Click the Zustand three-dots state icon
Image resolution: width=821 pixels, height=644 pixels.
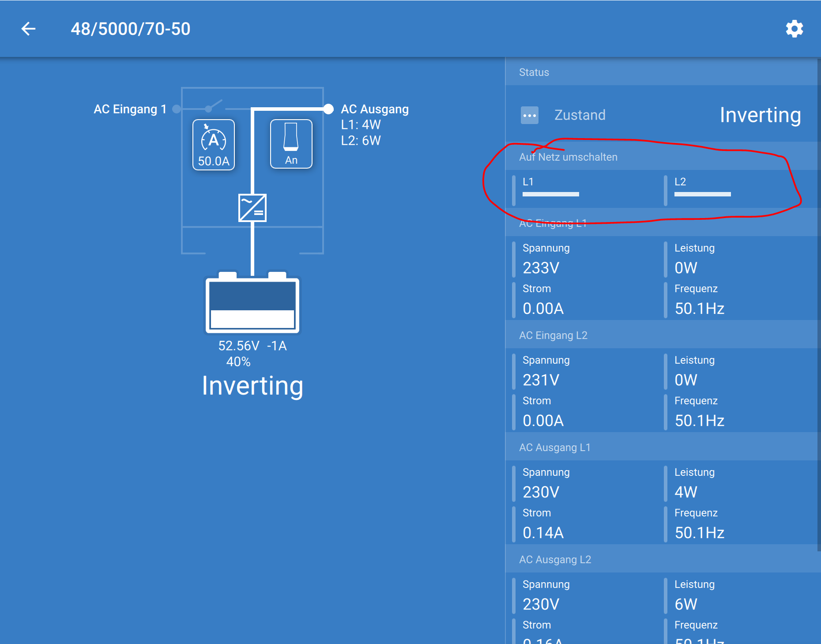(x=530, y=115)
